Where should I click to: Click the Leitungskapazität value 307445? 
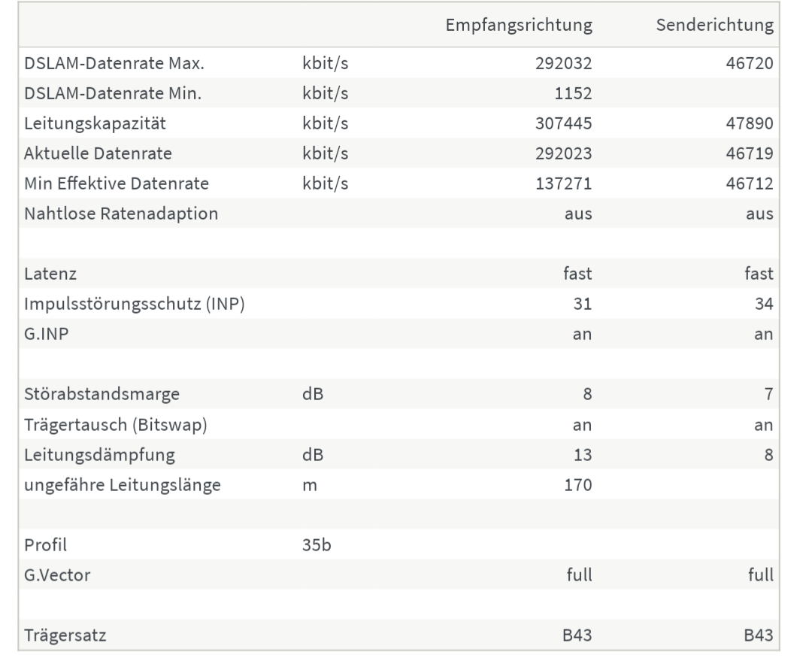[563, 123]
